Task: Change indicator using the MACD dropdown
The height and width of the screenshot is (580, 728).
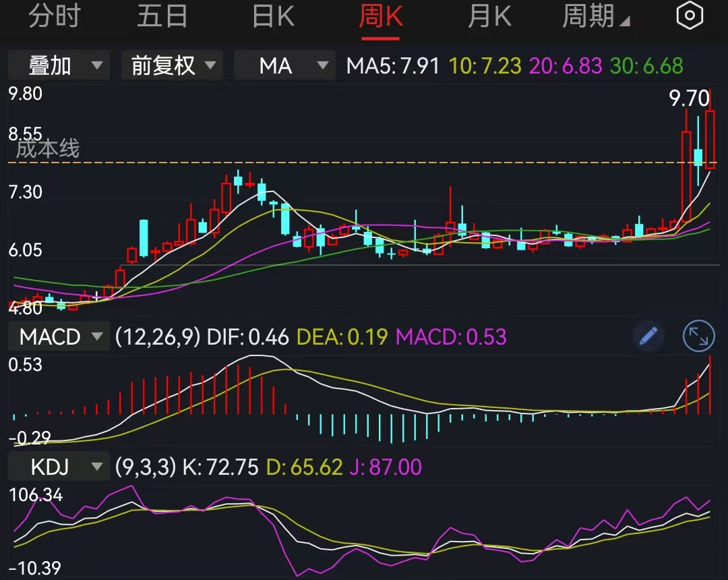Action: [x=59, y=337]
